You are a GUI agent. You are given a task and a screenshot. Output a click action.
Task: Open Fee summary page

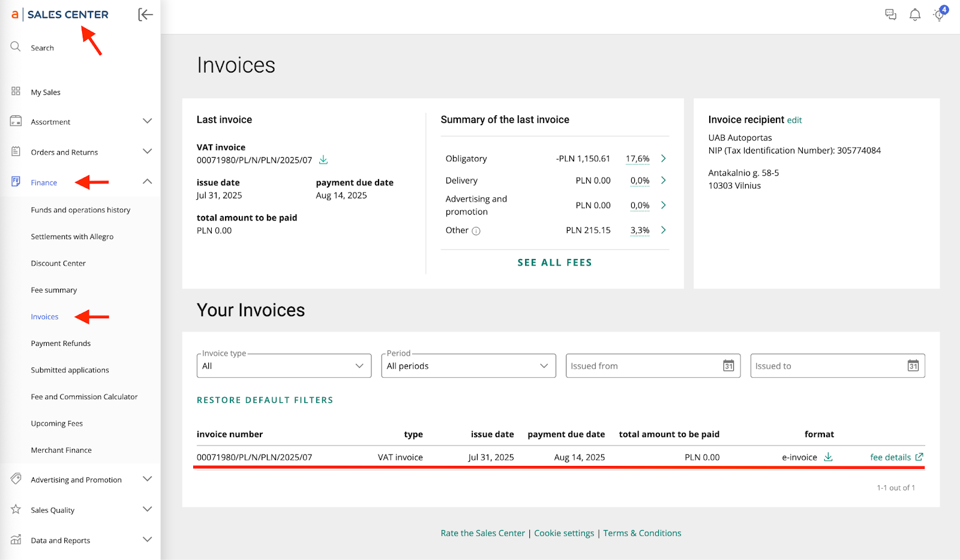[x=54, y=290]
